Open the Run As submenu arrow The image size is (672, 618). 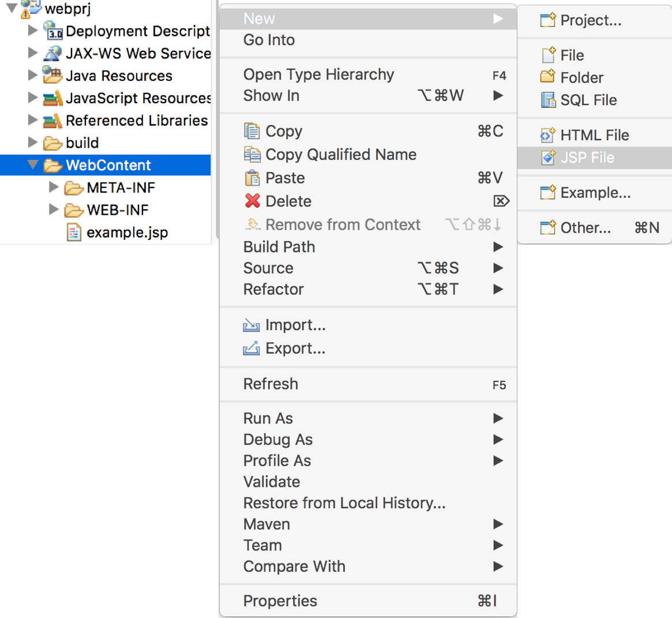(x=498, y=418)
